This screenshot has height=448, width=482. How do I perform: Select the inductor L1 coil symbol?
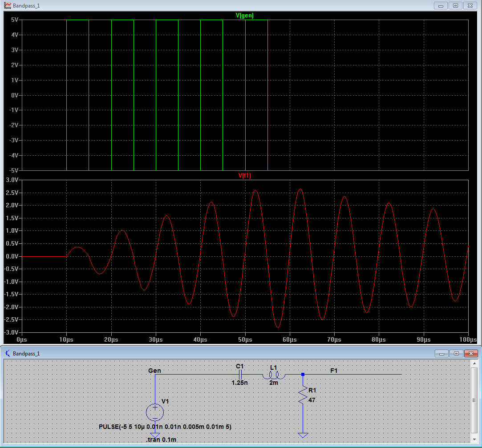point(274,375)
